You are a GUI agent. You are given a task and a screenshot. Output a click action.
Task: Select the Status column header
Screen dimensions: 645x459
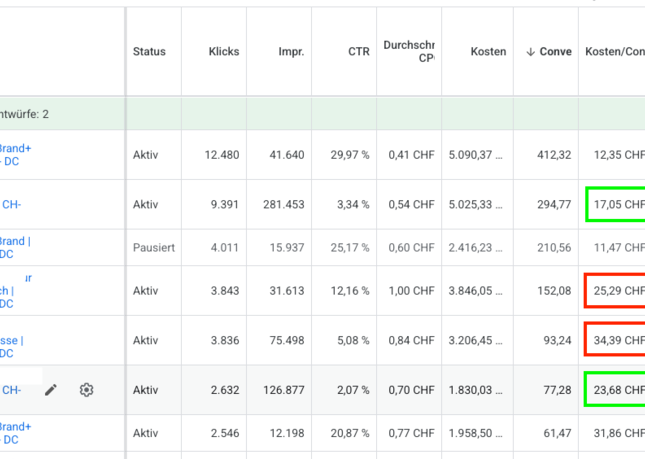pyautogui.click(x=149, y=52)
